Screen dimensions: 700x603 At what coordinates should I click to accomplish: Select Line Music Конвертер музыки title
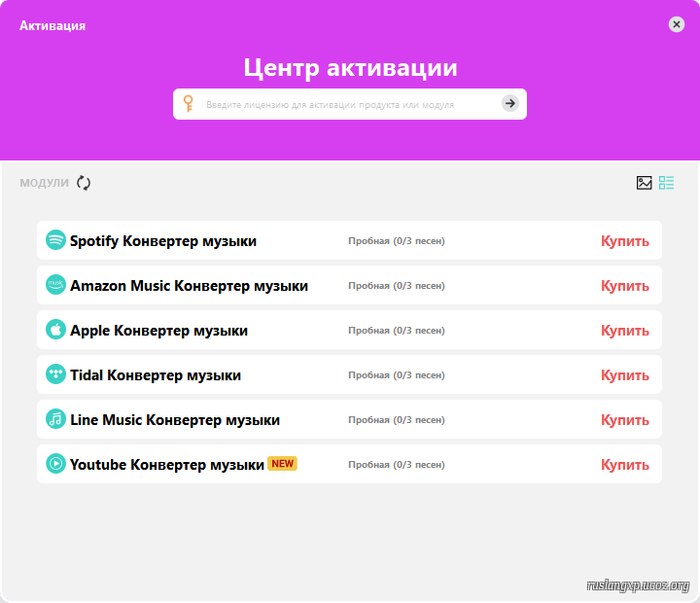point(175,420)
